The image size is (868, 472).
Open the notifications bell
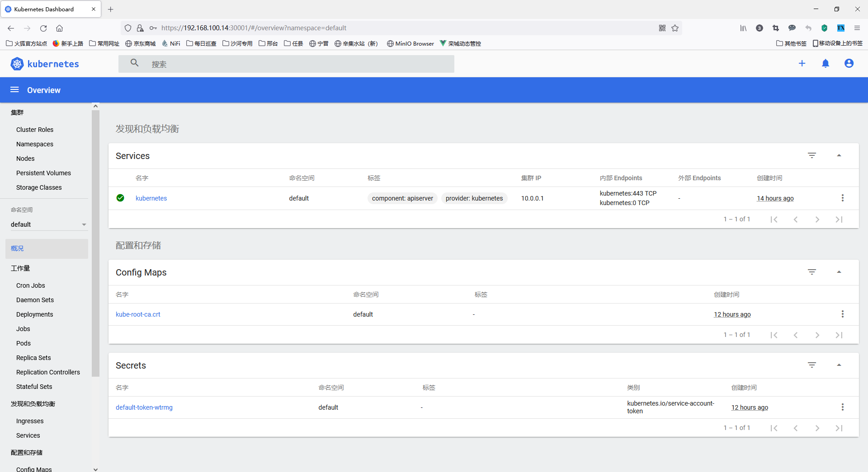click(x=826, y=64)
